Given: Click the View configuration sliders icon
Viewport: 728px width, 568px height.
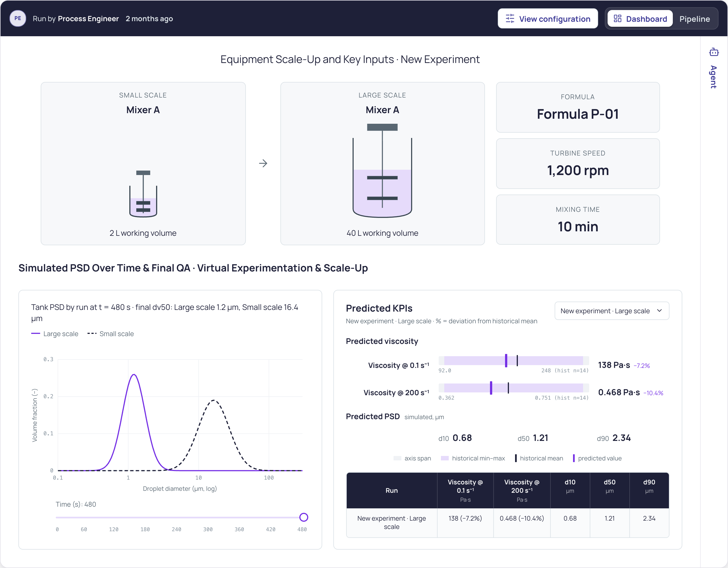Looking at the screenshot, I should click(510, 19).
